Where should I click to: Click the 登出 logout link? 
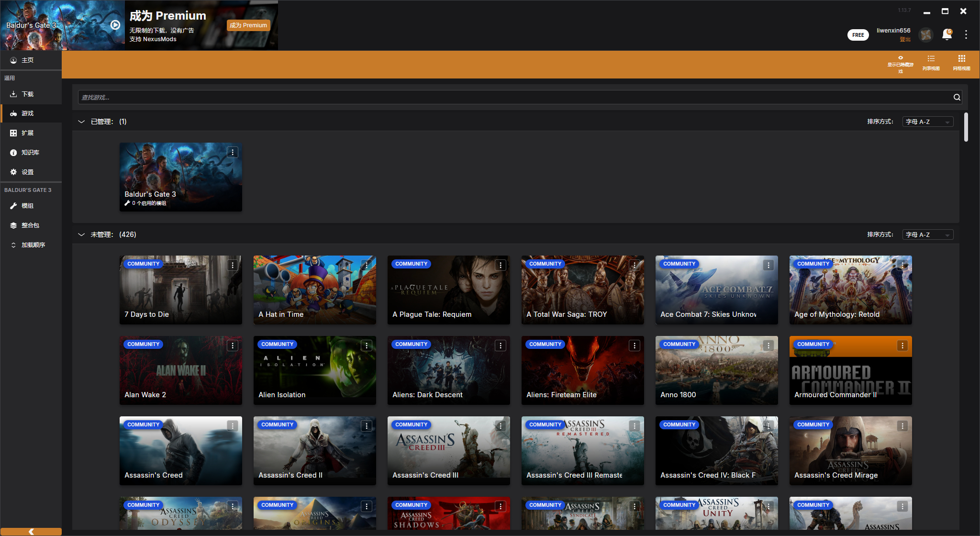coord(905,39)
